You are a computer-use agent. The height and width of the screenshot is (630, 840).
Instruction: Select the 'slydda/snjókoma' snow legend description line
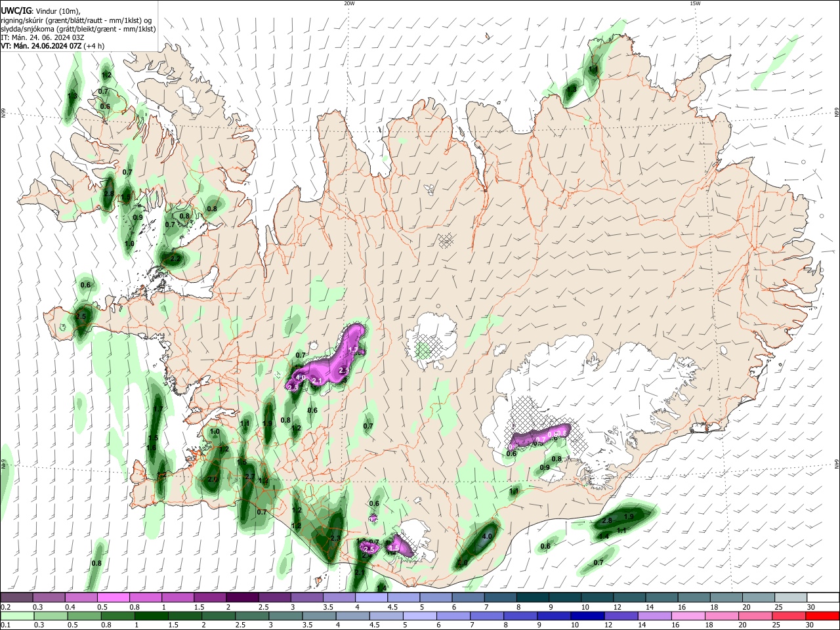pyautogui.click(x=78, y=29)
